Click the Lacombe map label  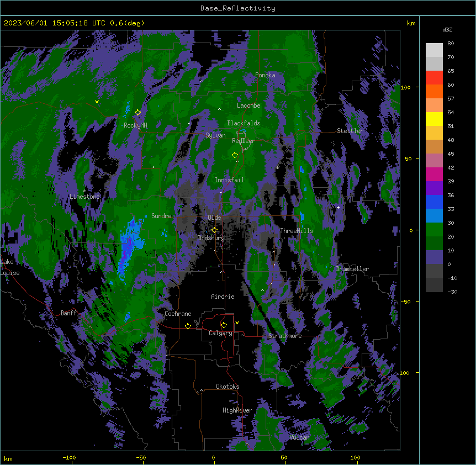point(248,105)
